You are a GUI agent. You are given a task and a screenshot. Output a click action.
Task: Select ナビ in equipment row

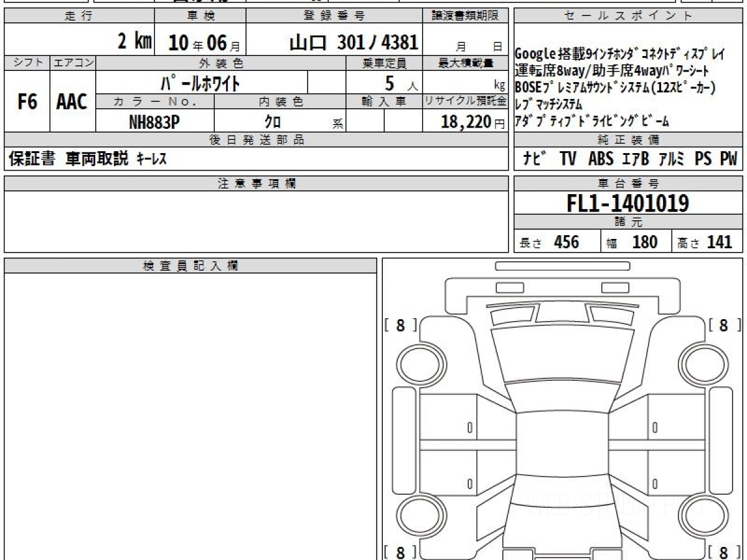coord(535,159)
